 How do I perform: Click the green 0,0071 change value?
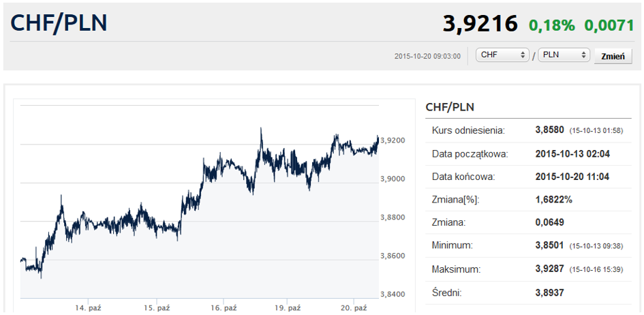point(609,25)
